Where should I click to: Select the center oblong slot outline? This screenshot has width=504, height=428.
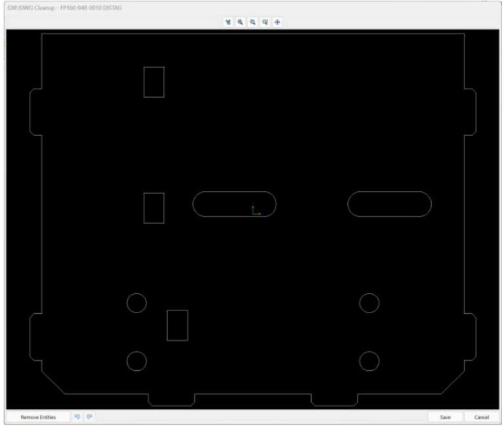(x=234, y=192)
